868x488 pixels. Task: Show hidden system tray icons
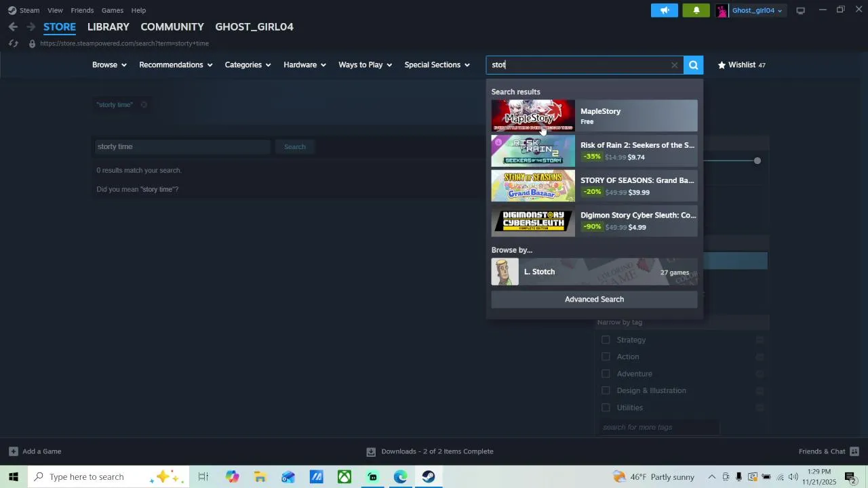[712, 476]
